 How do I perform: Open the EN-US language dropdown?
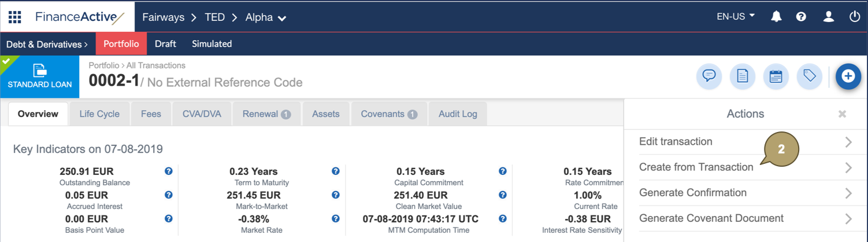coord(736,17)
